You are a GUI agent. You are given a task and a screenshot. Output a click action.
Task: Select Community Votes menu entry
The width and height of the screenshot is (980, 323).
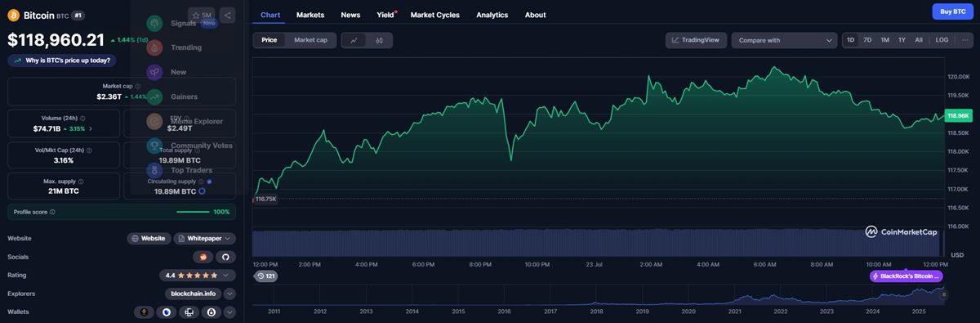[x=202, y=146]
